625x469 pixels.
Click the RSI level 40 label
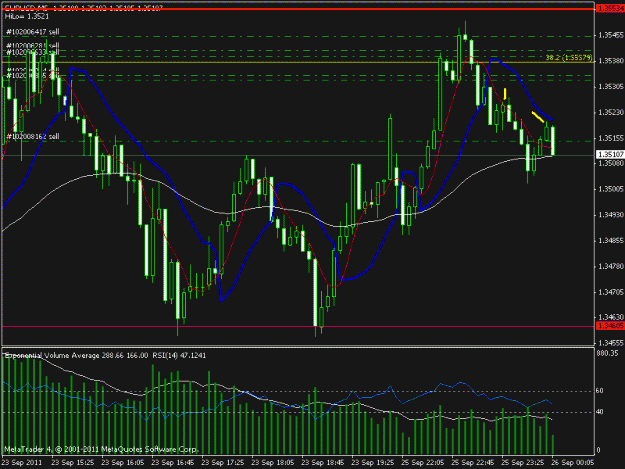[x=599, y=412]
